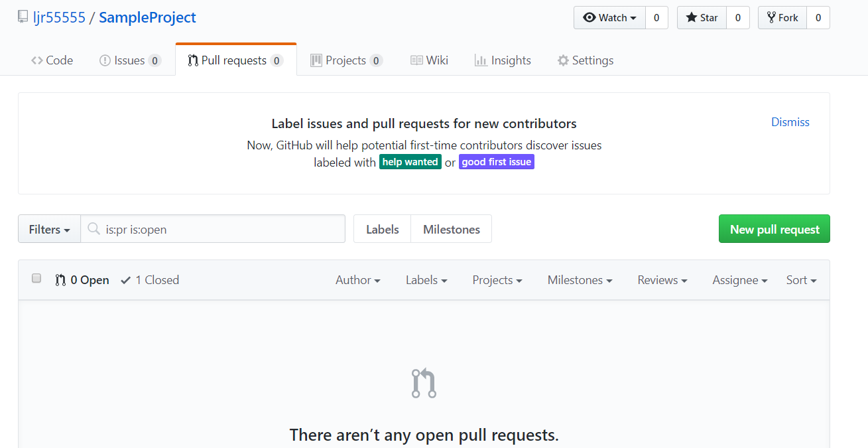Focus the is:pr is:open search field
This screenshot has width=868, height=448.
213,229
